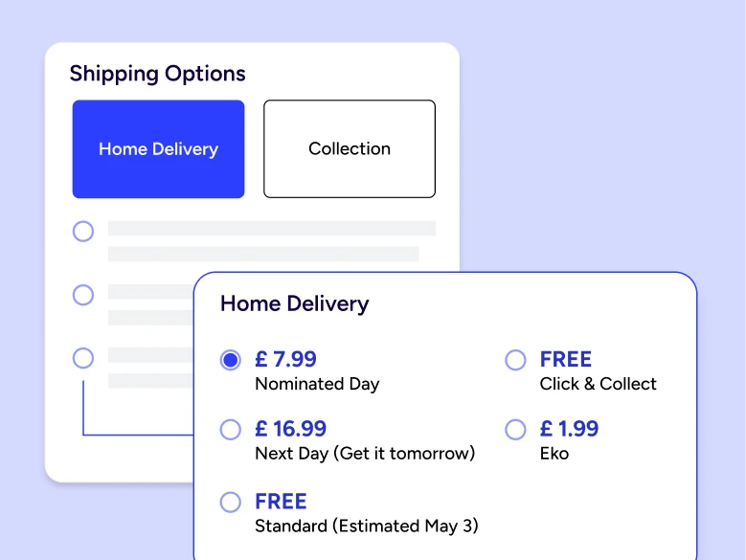746x560 pixels.
Task: Click the Nominated Day label text
Action: coord(317,384)
